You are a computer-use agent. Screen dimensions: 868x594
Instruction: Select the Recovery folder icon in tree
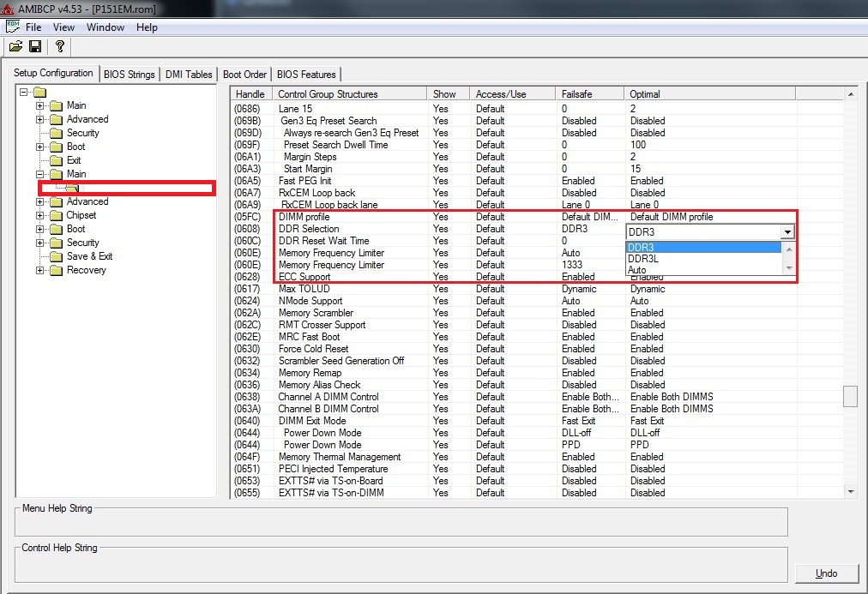coord(57,270)
